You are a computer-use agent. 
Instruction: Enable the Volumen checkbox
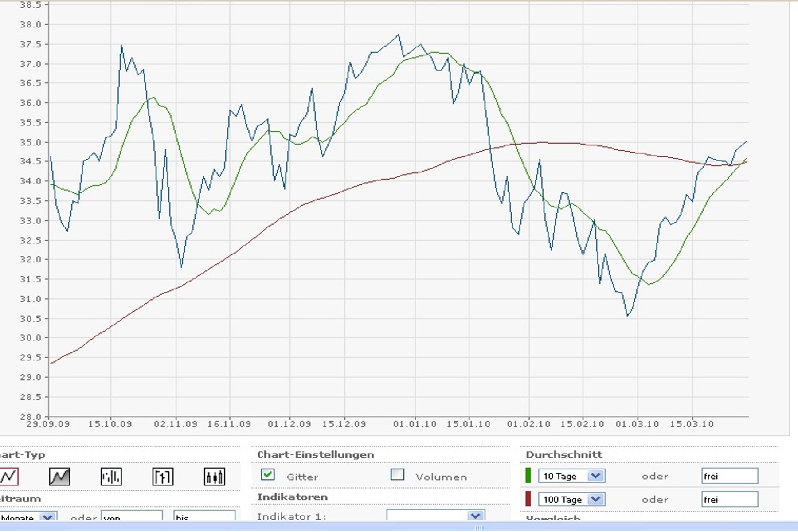(397, 475)
